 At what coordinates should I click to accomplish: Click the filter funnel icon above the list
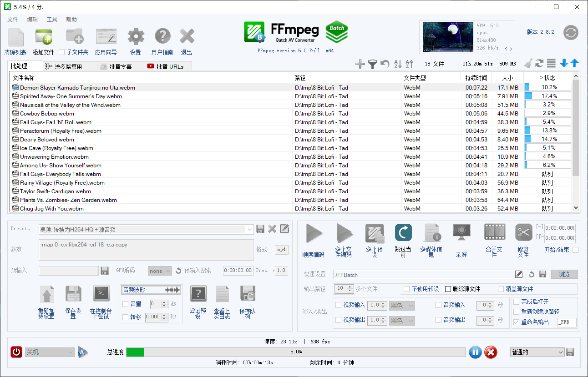tap(373, 64)
